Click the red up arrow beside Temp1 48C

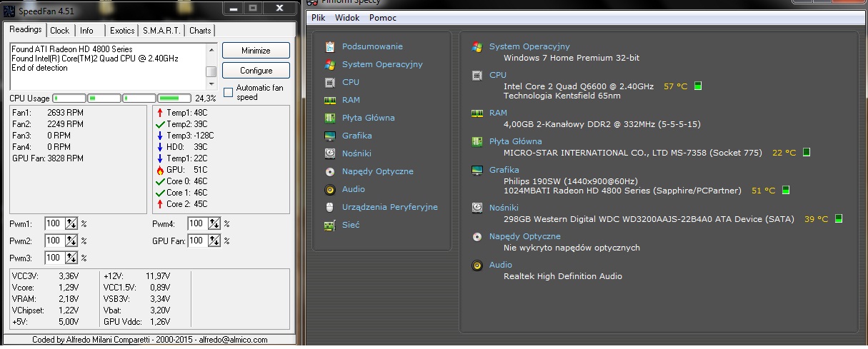[159, 113]
